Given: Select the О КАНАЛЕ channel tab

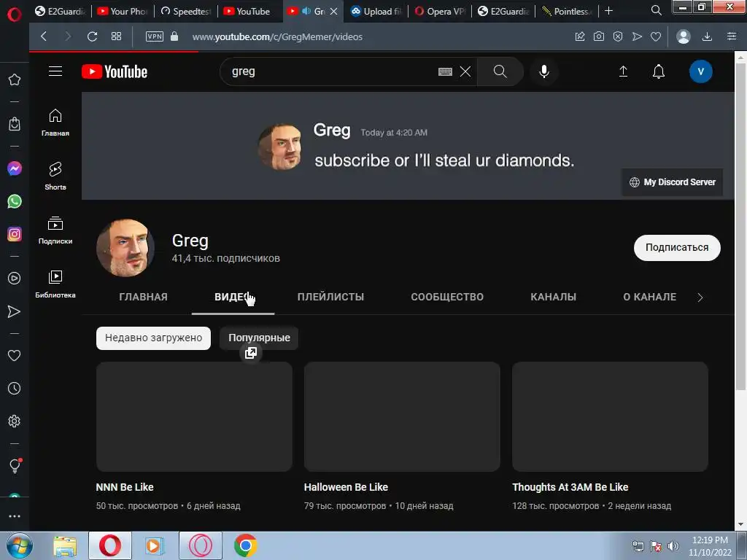Looking at the screenshot, I should pos(649,297).
